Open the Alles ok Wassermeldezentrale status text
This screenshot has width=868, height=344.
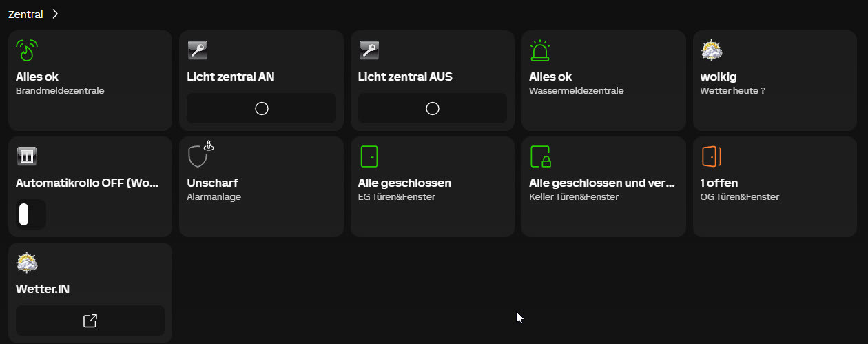[550, 77]
